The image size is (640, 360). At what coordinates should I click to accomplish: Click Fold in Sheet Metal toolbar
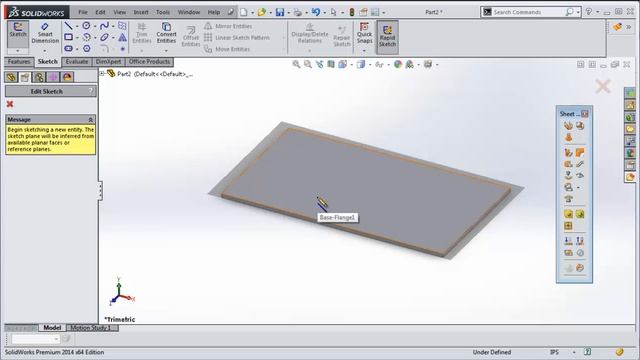tap(580, 241)
